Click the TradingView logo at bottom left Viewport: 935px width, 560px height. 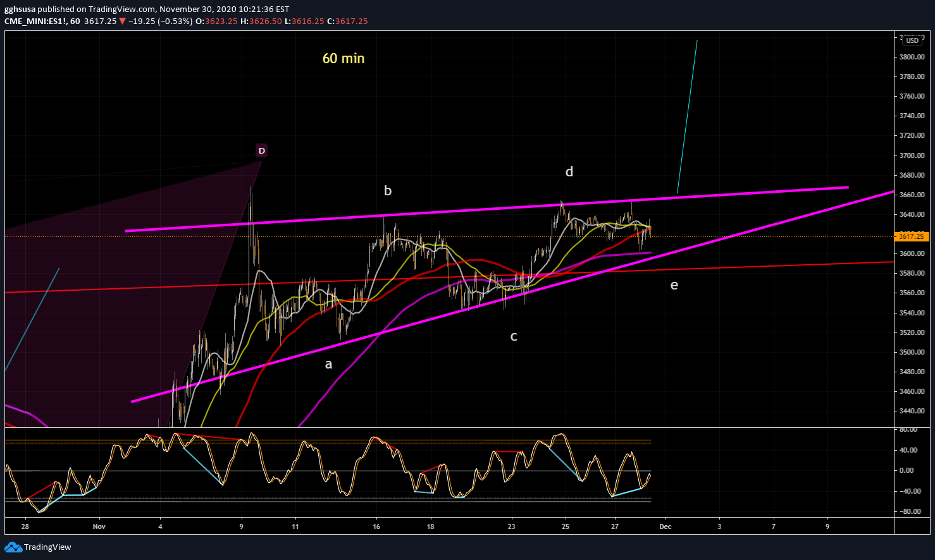pos(39,547)
